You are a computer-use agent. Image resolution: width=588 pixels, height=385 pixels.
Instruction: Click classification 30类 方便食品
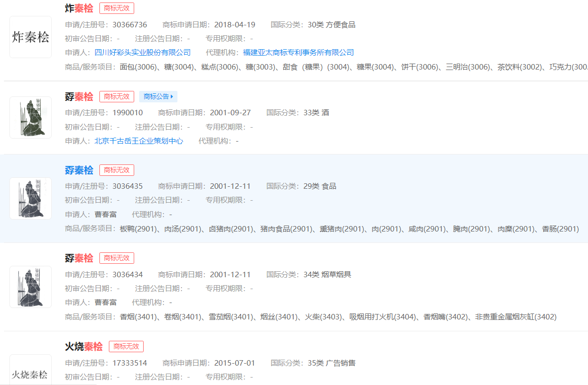[x=332, y=25]
